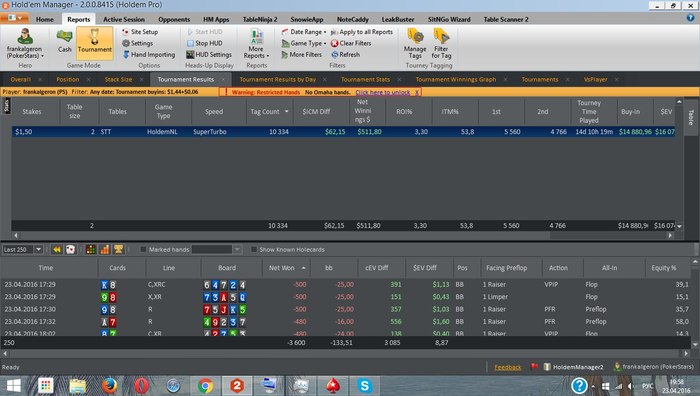
Task: Open More Filters
Action: [x=301, y=54]
